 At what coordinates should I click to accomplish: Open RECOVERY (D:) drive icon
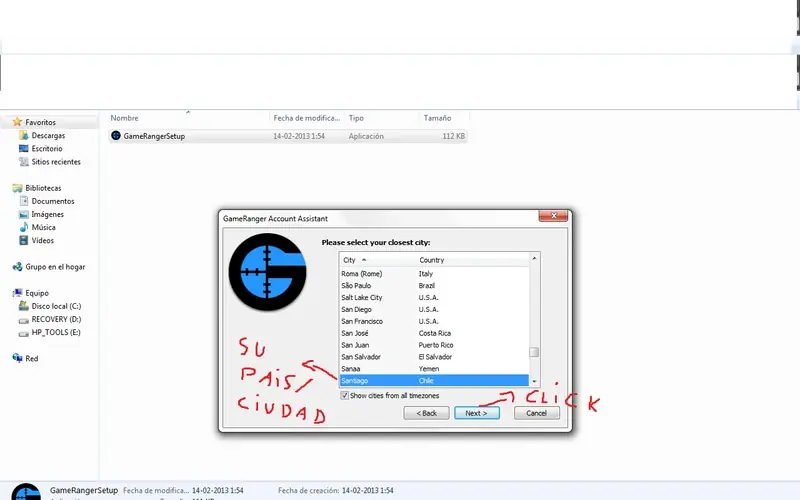[x=23, y=320]
